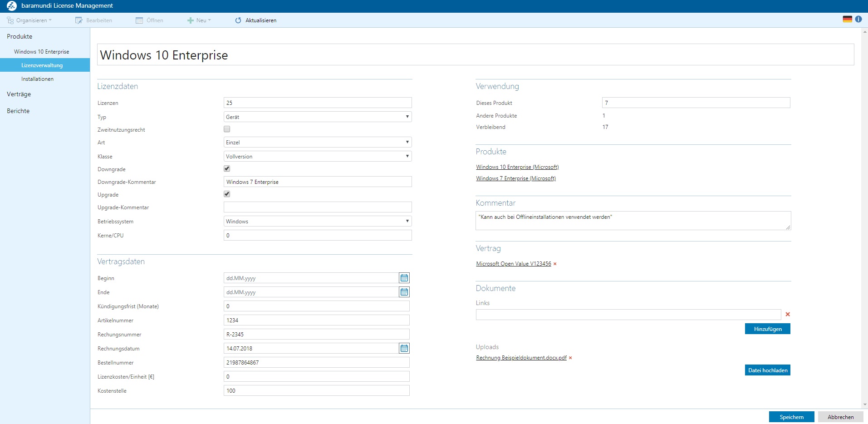Click the Bestellnummer field
Image resolution: width=868 pixels, height=424 pixels.
coord(317,362)
